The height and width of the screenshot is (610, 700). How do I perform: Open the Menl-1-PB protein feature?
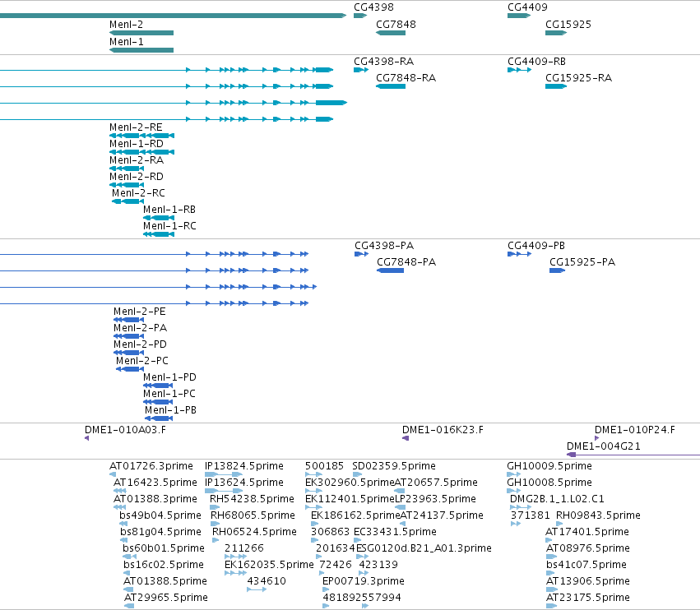159,418
